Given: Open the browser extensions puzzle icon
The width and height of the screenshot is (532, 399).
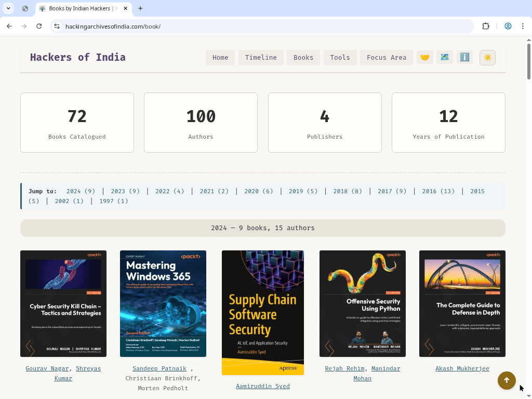Looking at the screenshot, I should coord(486,26).
